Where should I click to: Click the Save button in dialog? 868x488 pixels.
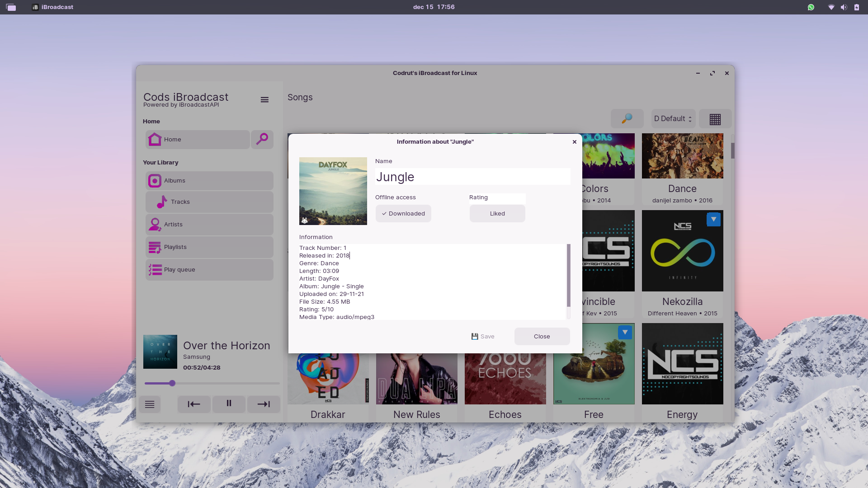click(x=483, y=335)
